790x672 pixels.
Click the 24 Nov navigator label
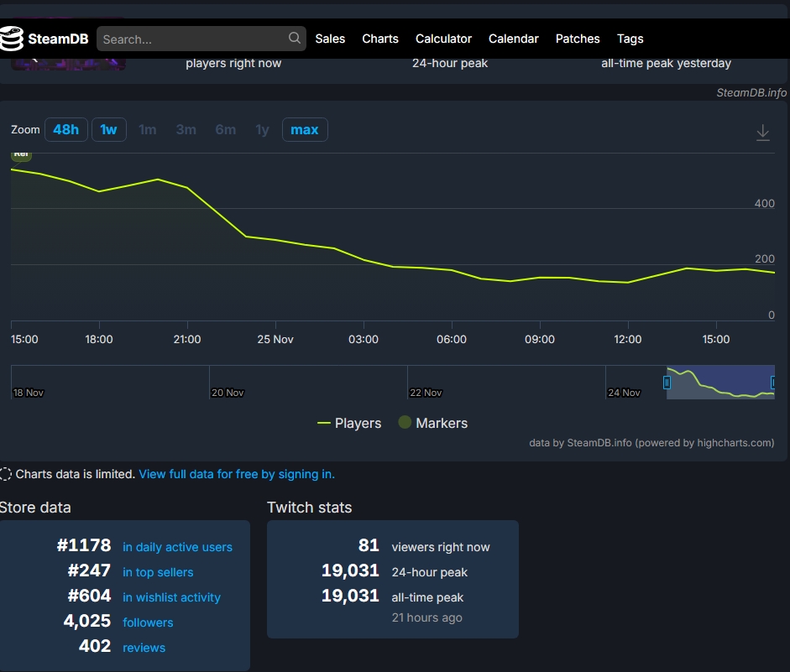tap(624, 393)
